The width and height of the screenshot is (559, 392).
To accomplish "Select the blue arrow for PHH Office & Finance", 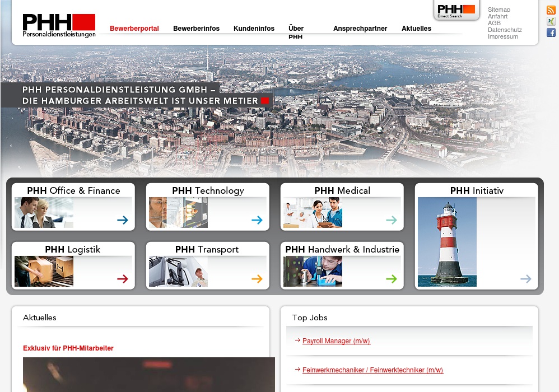I will [122, 220].
